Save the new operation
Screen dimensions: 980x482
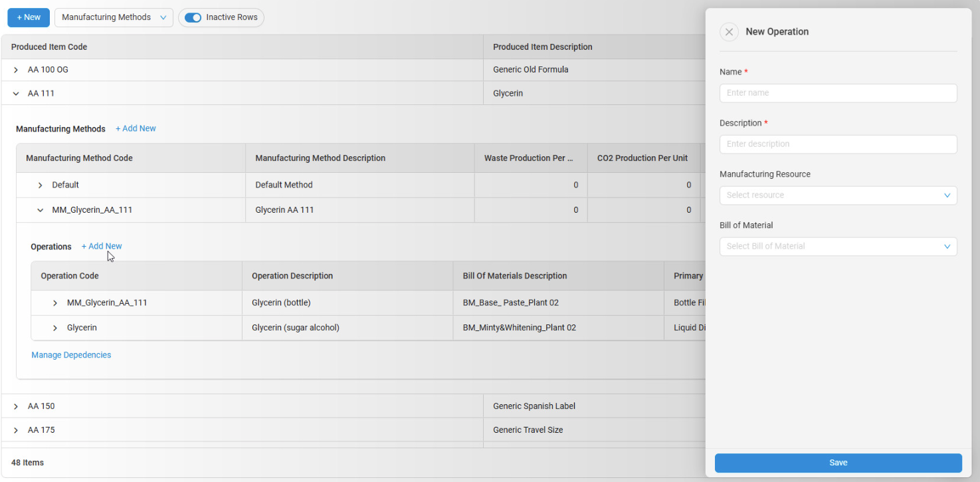click(838, 463)
